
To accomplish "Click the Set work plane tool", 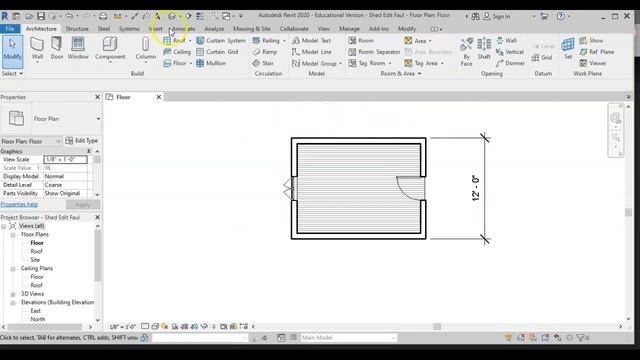I will [568, 49].
